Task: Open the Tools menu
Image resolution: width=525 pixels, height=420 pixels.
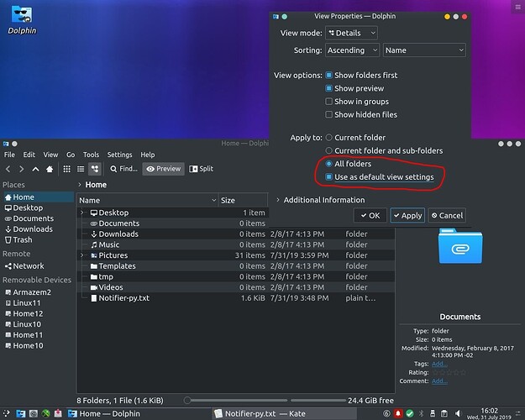Action: tap(91, 155)
